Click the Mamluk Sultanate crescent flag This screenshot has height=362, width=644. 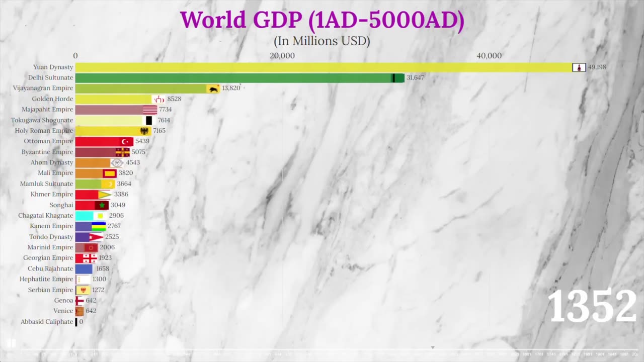[x=108, y=184]
